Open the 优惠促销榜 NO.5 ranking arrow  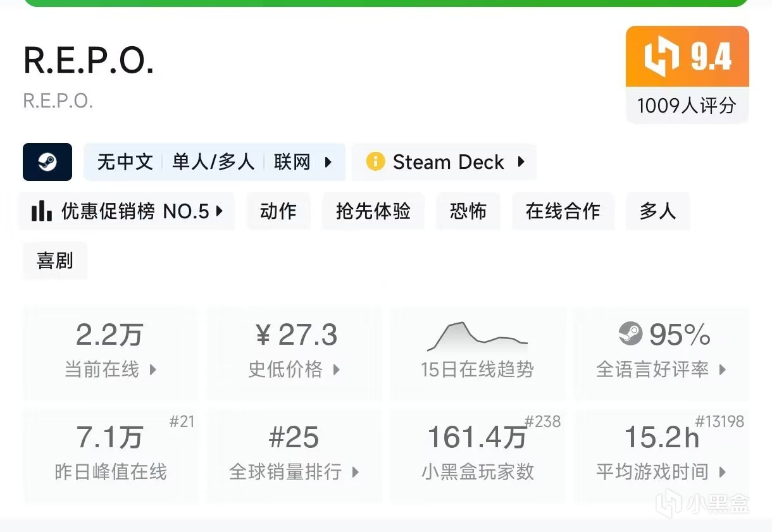tap(219, 211)
